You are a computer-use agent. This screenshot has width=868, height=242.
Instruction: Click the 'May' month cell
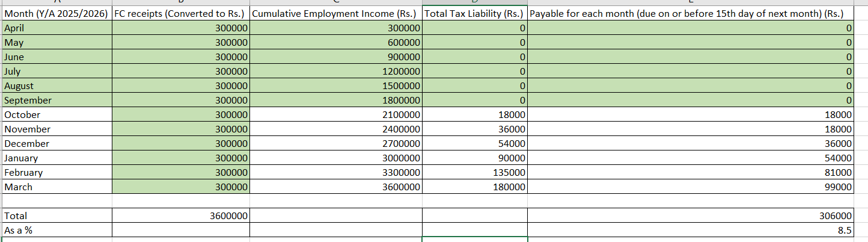pos(56,43)
